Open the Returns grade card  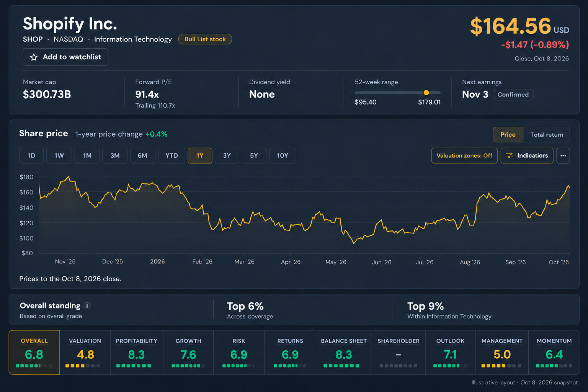tap(290, 353)
